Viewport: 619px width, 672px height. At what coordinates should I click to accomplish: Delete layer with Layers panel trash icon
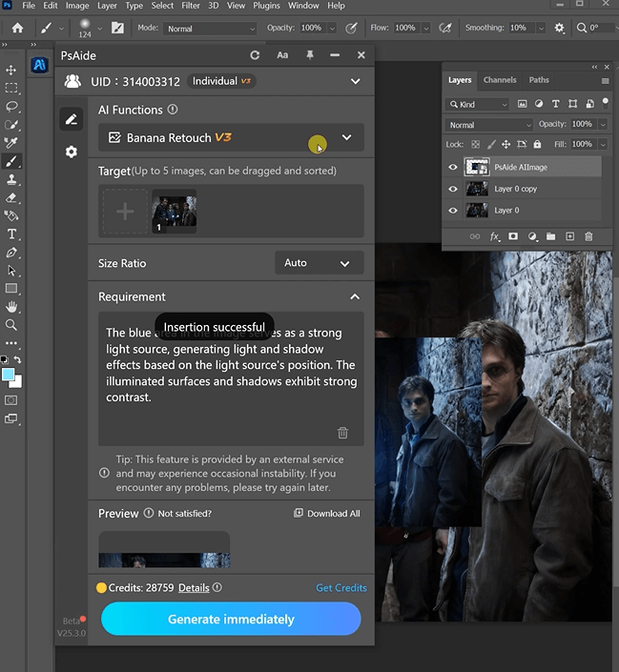point(588,236)
